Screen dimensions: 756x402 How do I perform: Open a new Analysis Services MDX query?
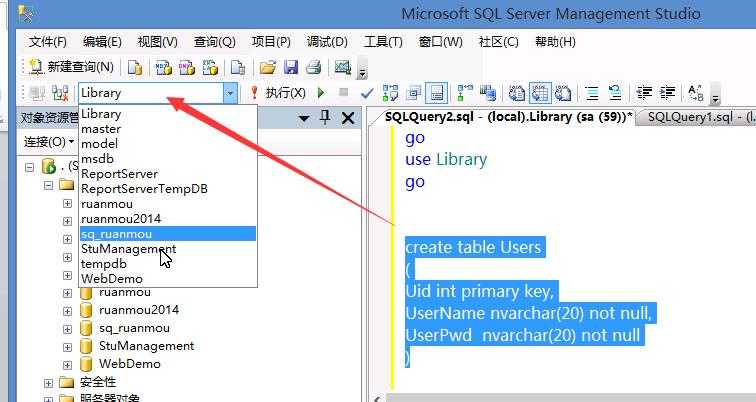[163, 67]
